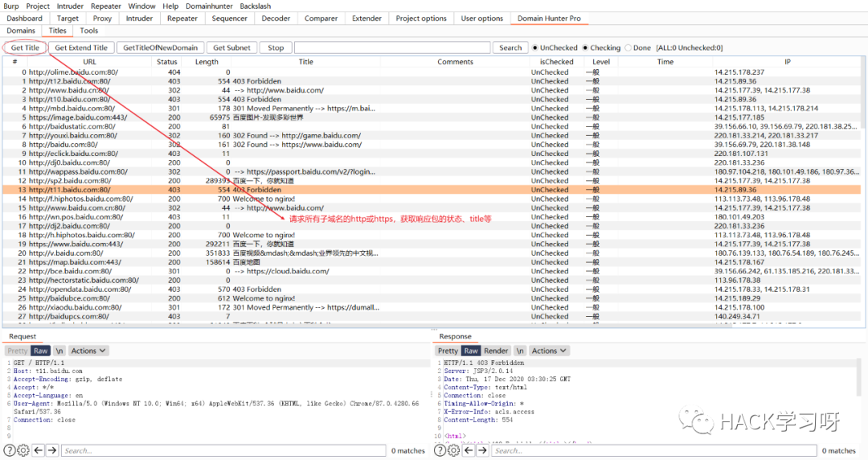Focus the Response panel search field

pyautogui.click(x=653, y=450)
